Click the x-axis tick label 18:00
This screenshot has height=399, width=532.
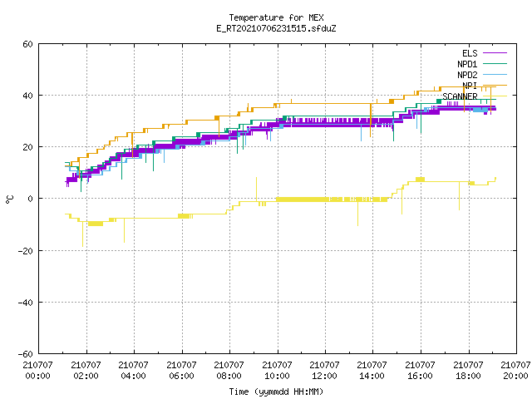tap(469, 376)
